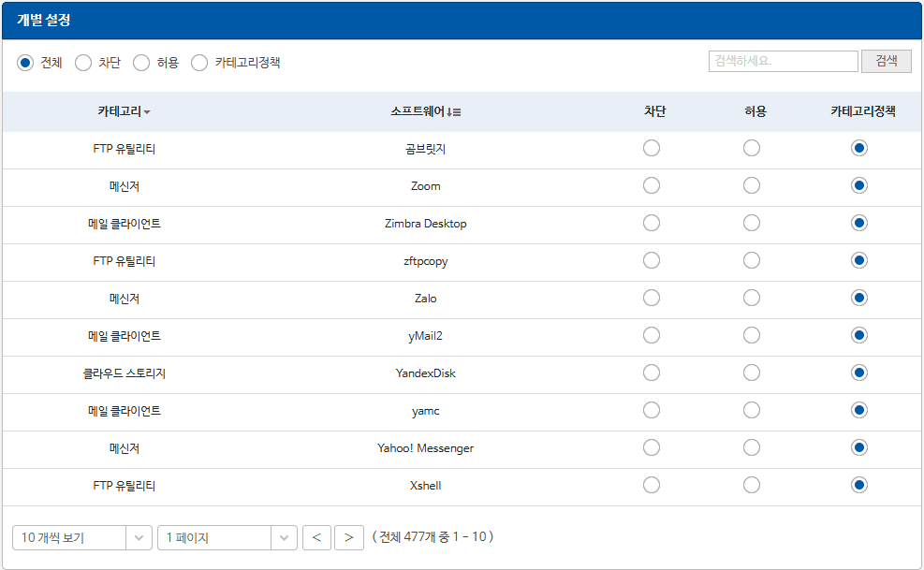
Task: Block YandexDisk with 차단 radio
Action: coord(652,373)
